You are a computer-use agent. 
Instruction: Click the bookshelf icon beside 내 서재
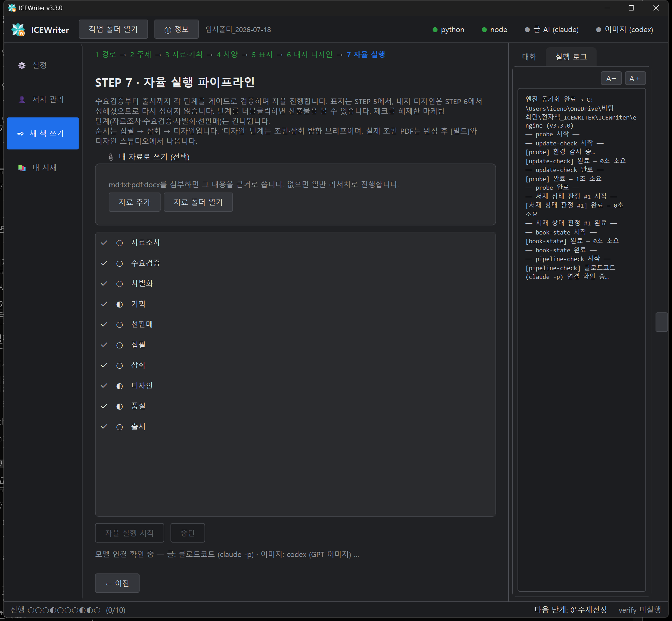22,168
